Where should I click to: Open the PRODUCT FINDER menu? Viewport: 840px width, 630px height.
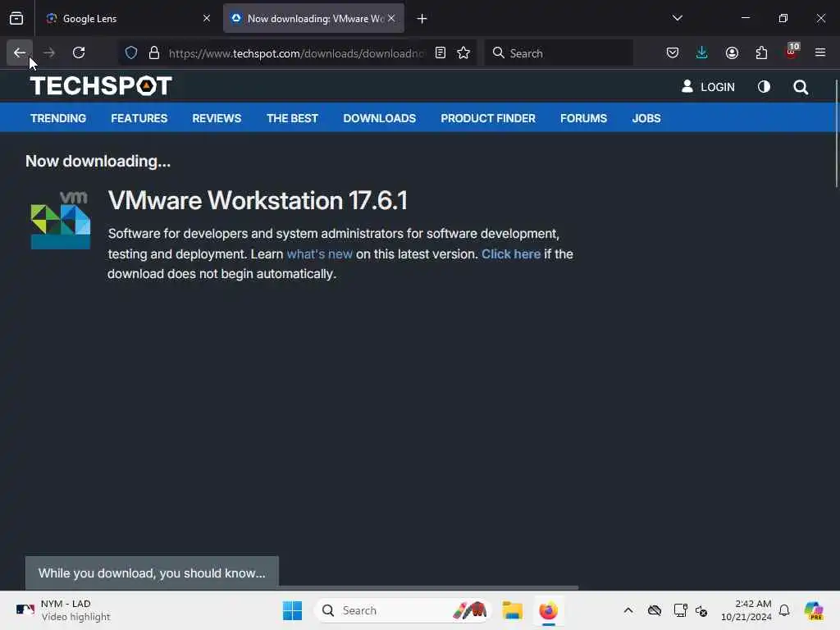488,118
